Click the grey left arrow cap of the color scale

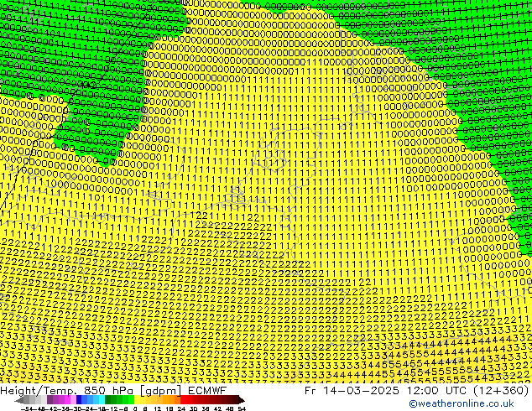[x=19, y=400]
